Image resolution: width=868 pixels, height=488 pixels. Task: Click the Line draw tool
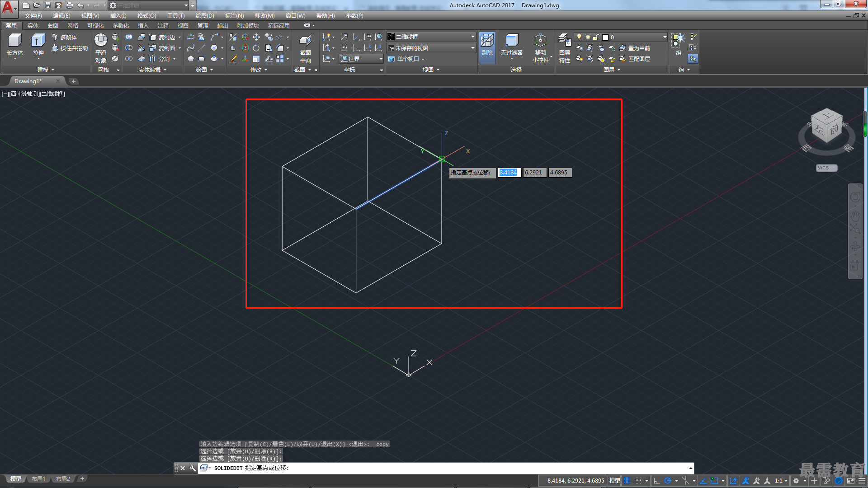coord(202,48)
